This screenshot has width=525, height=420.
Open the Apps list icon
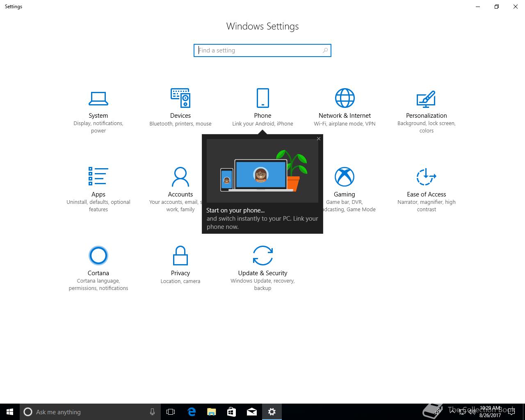coord(98,176)
